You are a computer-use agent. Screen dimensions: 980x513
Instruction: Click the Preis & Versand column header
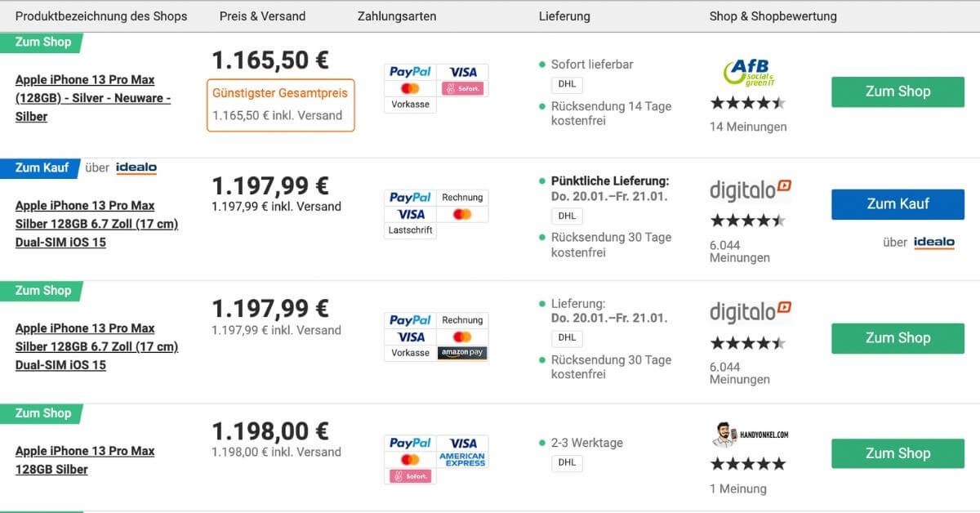tap(262, 16)
